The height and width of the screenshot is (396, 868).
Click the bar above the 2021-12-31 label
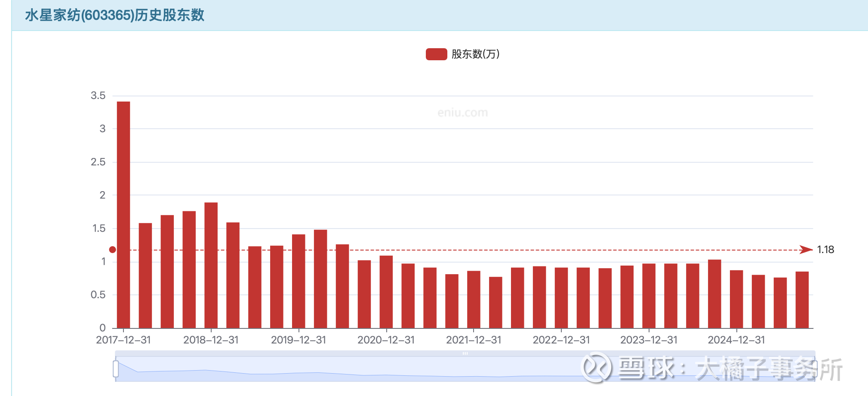tap(474, 300)
